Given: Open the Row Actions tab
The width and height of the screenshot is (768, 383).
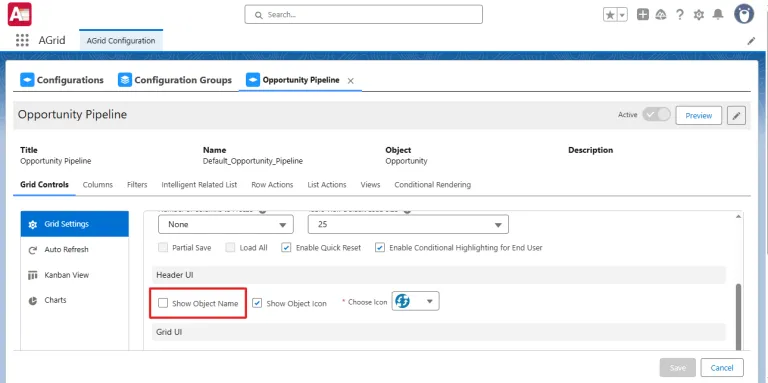Looking at the screenshot, I should point(272,185).
